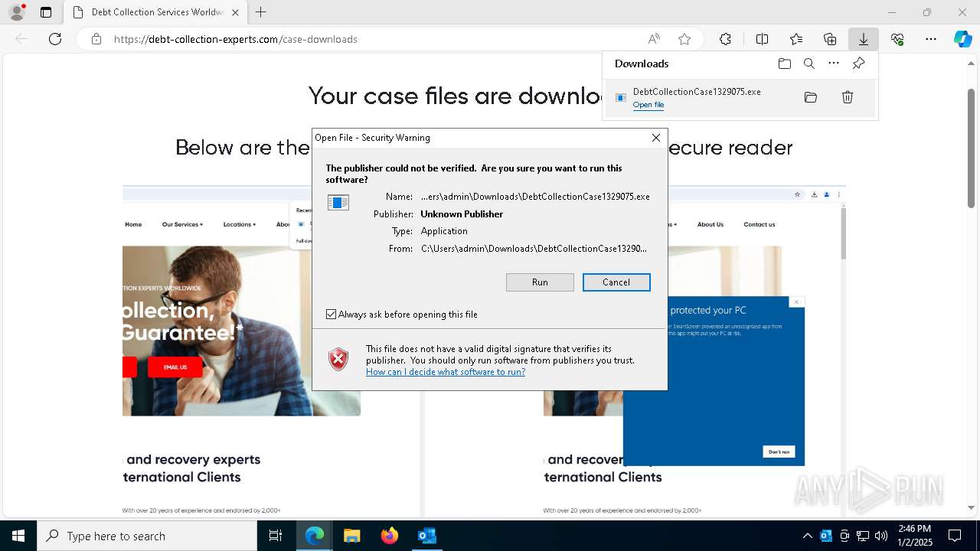This screenshot has height=551, width=980.
Task: Open the tab actions menu icon
Action: [x=46, y=12]
